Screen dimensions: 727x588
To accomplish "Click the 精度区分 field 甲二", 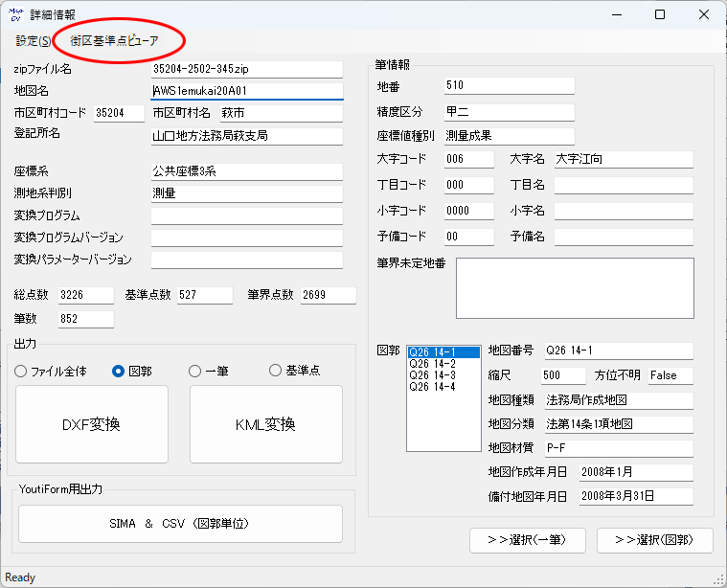I will click(x=509, y=112).
